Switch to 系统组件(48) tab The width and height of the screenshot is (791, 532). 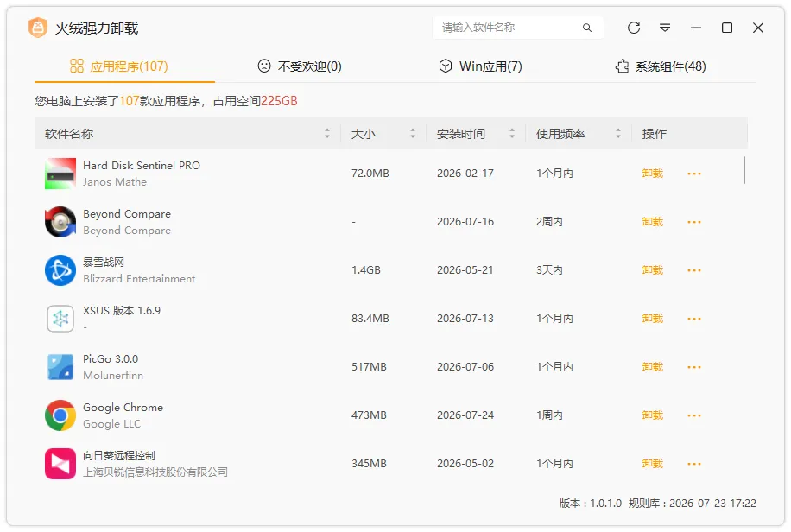click(661, 66)
